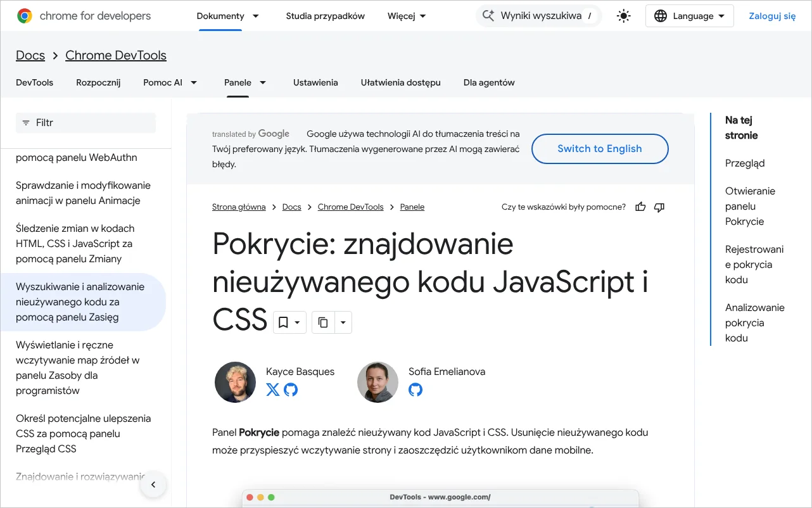Click the search magnifier icon
Screen dimensions: 812x508
click(x=488, y=16)
